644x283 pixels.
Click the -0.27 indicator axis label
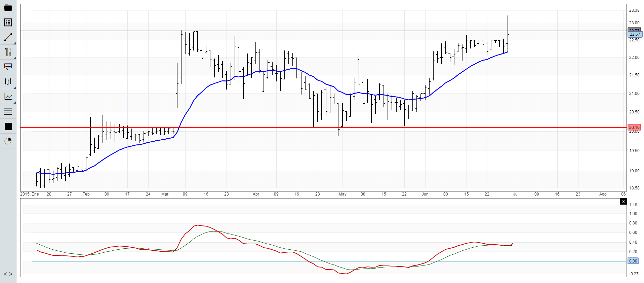click(634, 274)
